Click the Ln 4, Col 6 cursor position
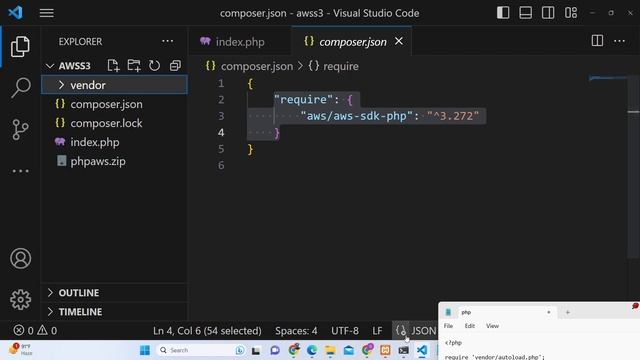 point(207,331)
